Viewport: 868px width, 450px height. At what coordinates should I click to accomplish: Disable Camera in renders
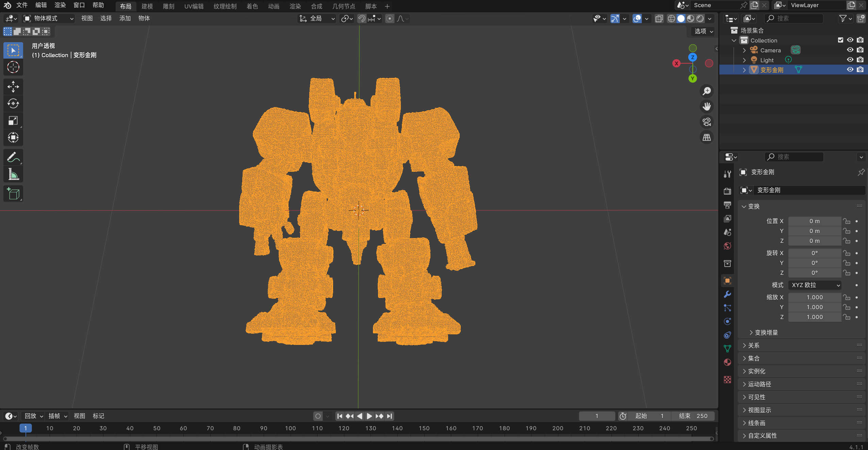860,50
